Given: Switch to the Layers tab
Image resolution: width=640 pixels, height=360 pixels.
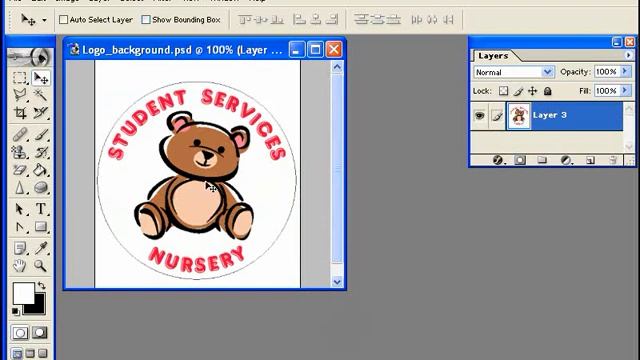Looking at the screenshot, I should click(493, 56).
